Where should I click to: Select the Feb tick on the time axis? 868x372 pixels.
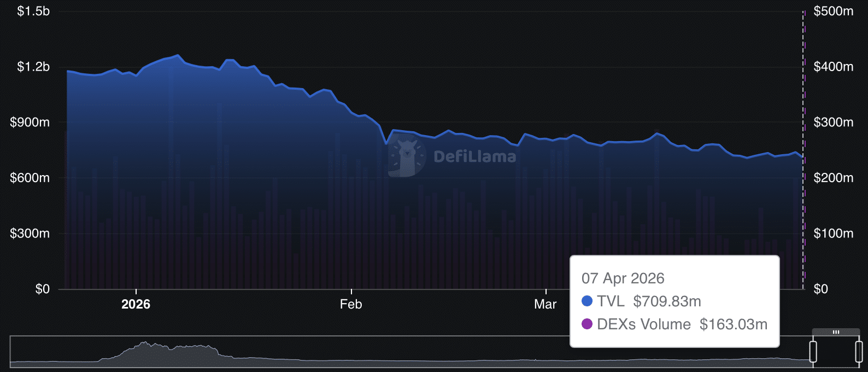click(x=351, y=304)
